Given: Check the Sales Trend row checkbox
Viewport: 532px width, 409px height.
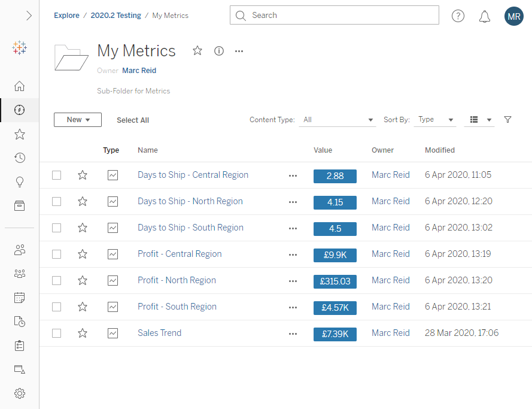Looking at the screenshot, I should click(x=56, y=333).
